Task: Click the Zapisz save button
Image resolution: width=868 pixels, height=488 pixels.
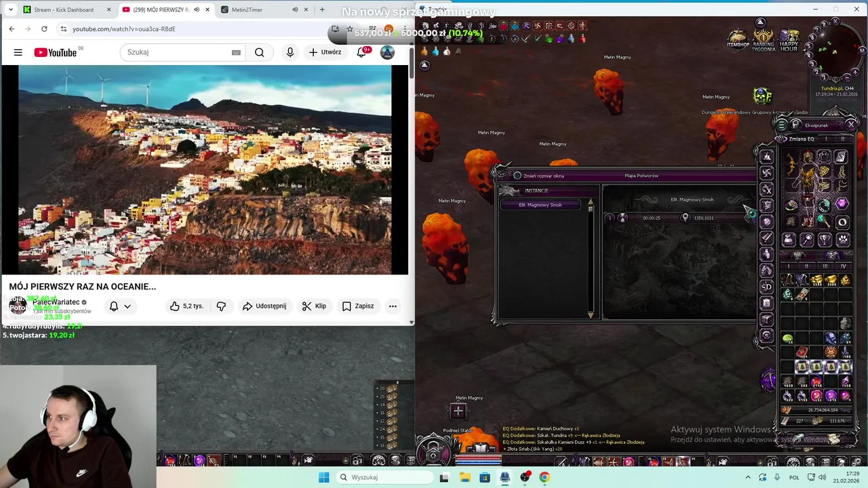Action: pyautogui.click(x=358, y=306)
